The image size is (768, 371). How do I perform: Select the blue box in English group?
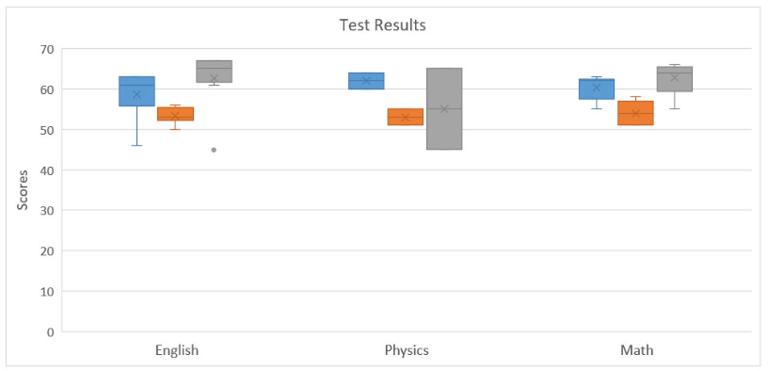click(137, 91)
